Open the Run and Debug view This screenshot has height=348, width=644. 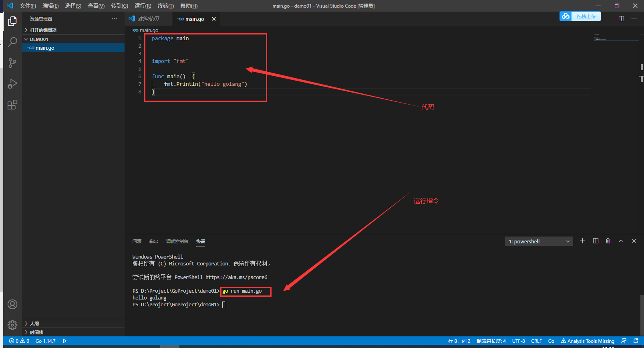12,84
